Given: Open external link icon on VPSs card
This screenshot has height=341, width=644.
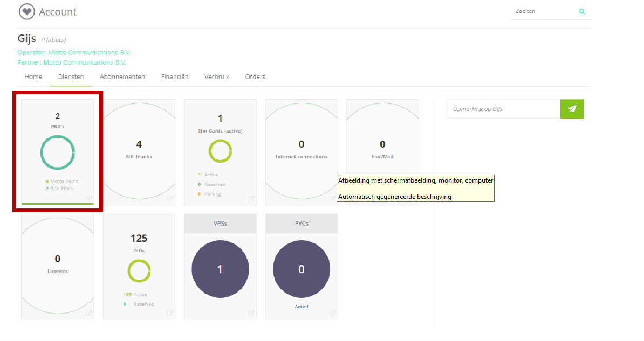Looking at the screenshot, I should (251, 313).
